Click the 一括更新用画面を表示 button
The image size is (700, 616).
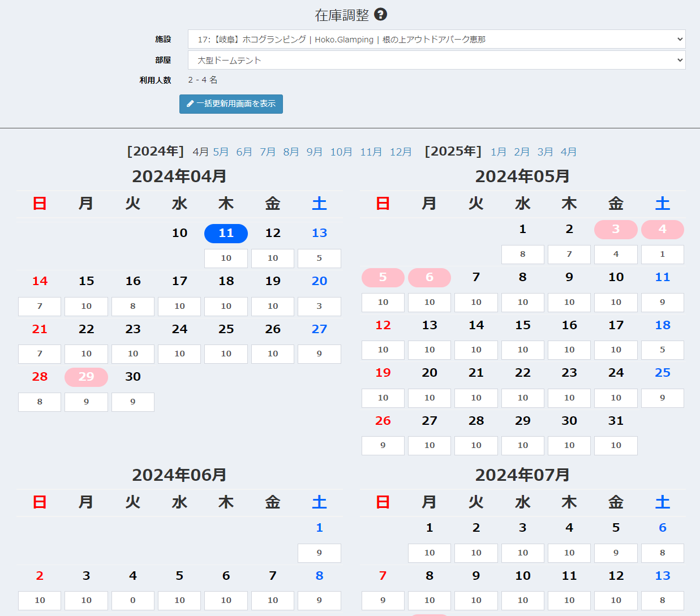[x=231, y=104]
